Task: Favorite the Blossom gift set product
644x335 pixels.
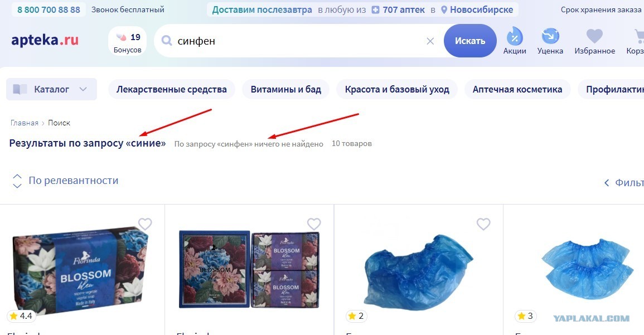Action: click(x=314, y=224)
